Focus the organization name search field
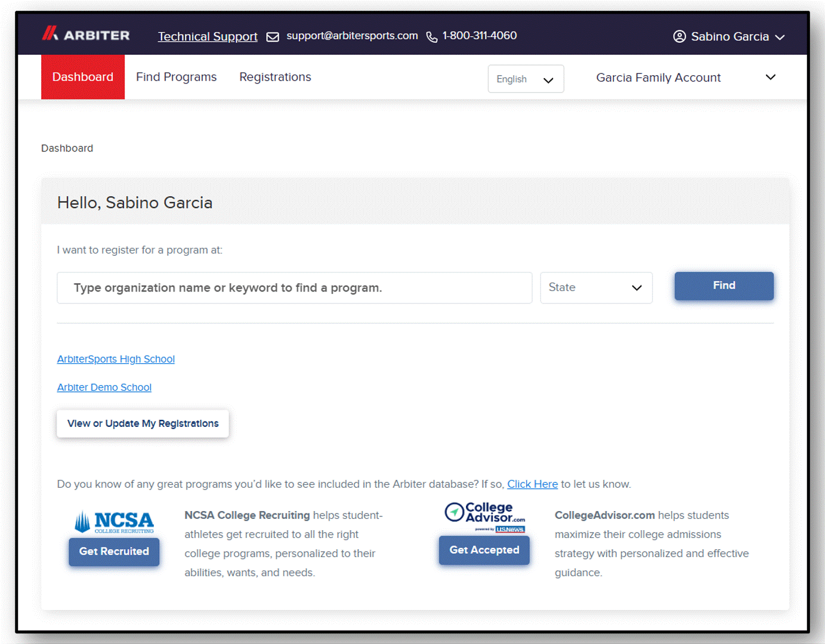 point(294,288)
